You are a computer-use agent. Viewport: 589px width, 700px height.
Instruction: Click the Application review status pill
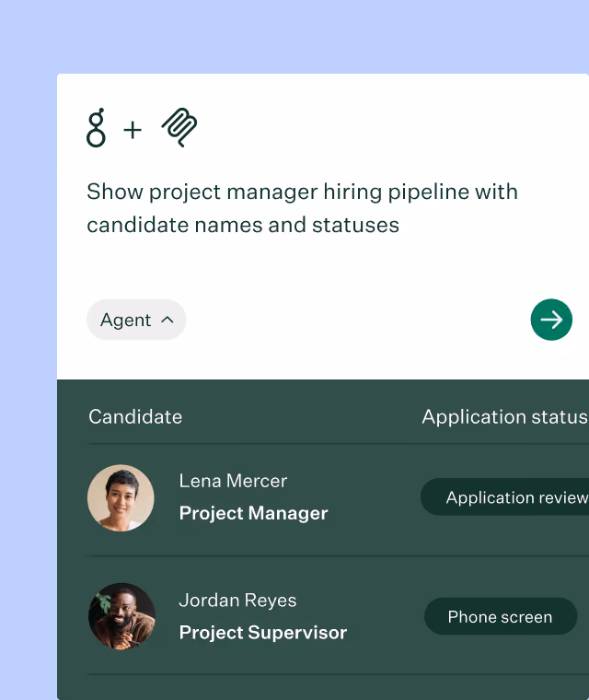pyautogui.click(x=504, y=496)
